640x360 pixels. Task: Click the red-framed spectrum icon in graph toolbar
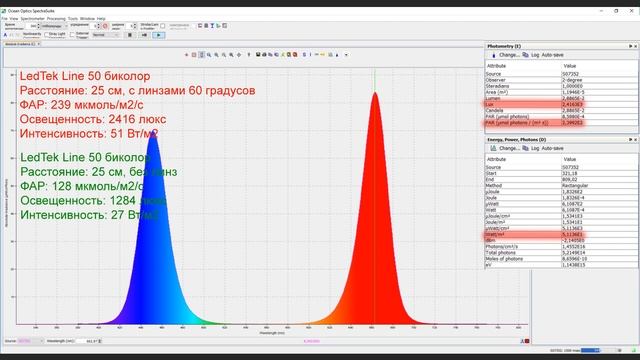tap(295, 54)
